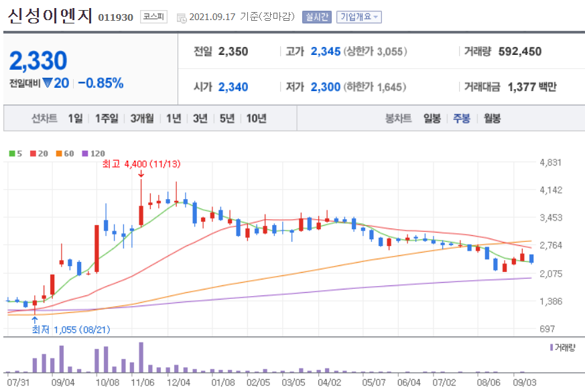Viewport: 585px width, 392px height.
Task: Click the red 20-period moving average swatch
Action: point(34,153)
